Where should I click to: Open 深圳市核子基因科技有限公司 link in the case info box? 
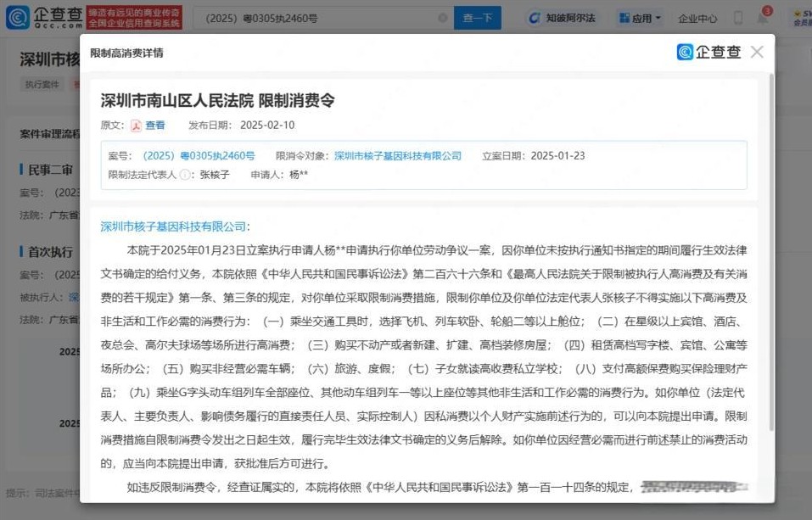tap(398, 156)
